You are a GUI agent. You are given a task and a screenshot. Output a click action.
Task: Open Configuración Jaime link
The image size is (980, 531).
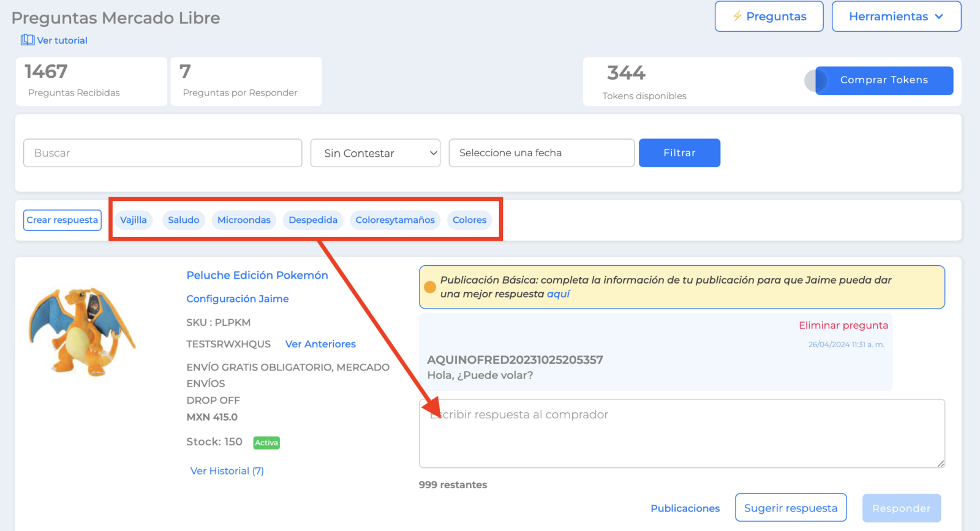pos(238,299)
